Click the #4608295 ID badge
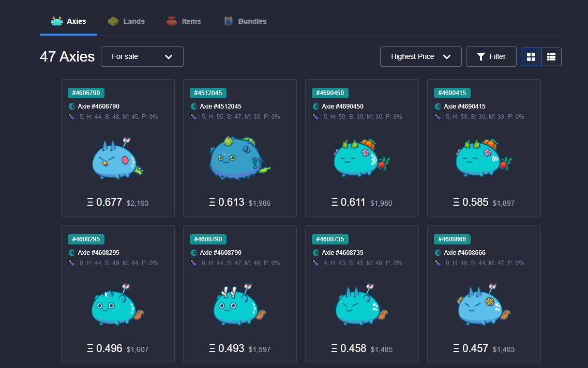The width and height of the screenshot is (588, 368). click(x=86, y=239)
